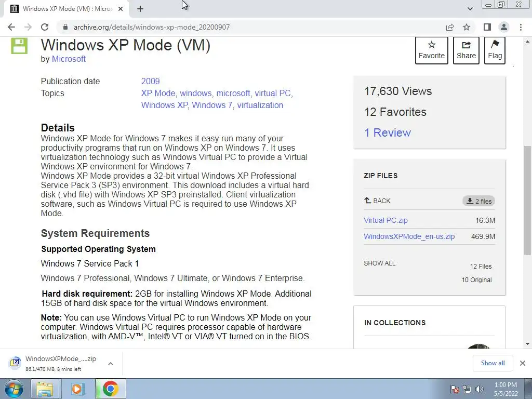
Task: Download Virtual PC.zip
Action: [386, 220]
